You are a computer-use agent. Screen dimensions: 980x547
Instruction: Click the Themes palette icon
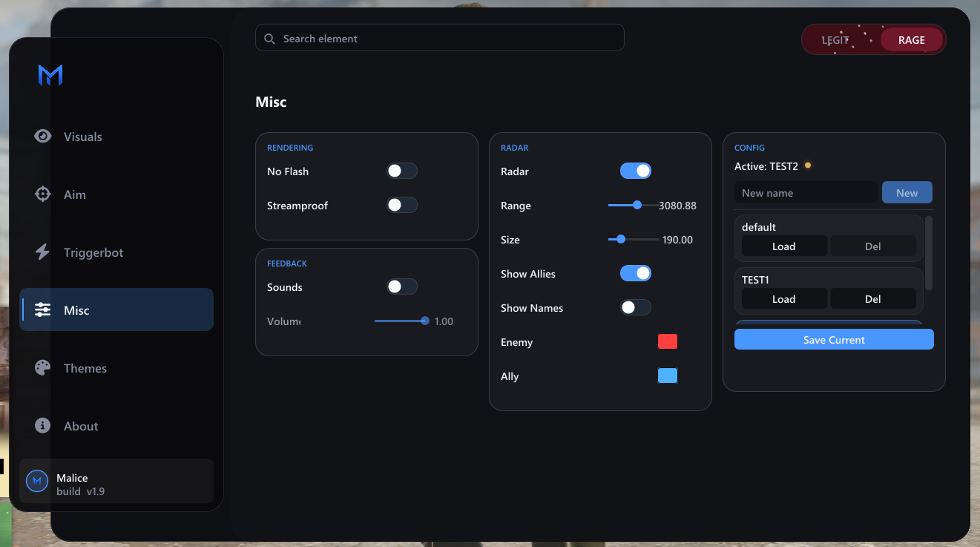(x=43, y=367)
